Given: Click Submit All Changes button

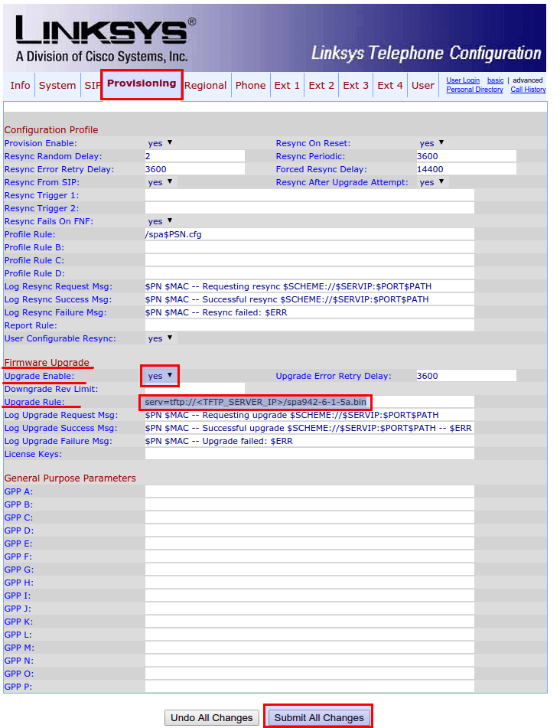Looking at the screenshot, I should pos(319,718).
